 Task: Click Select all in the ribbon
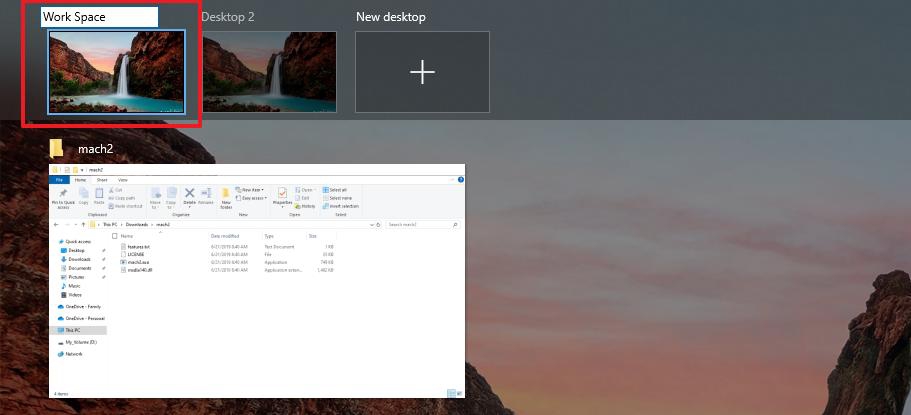point(336,189)
